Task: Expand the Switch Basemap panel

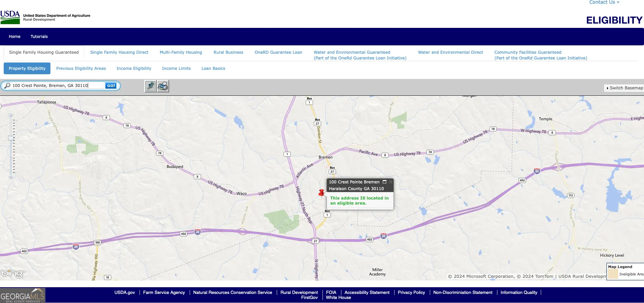Action: coord(624,88)
